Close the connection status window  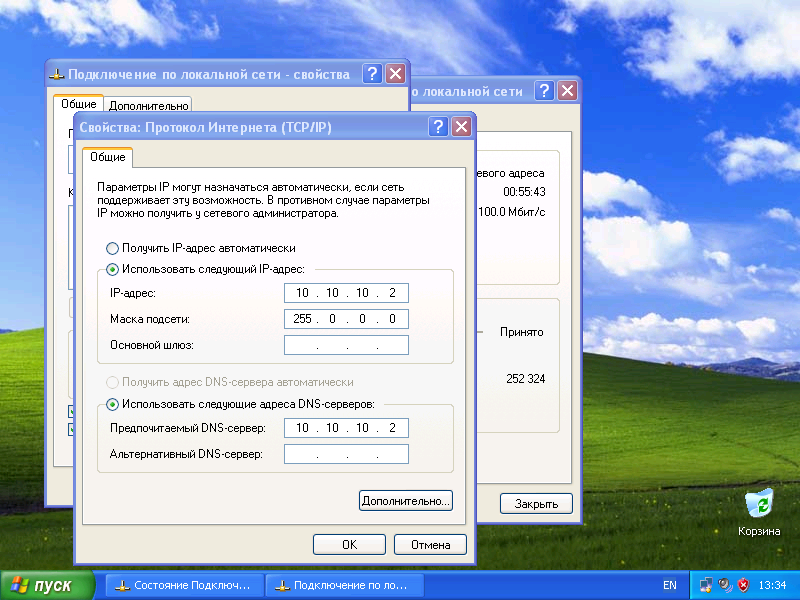point(568,90)
